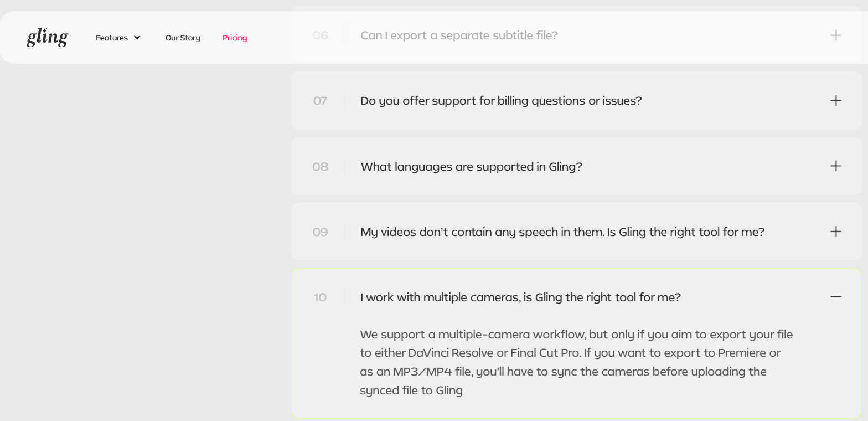The height and width of the screenshot is (421, 868).
Task: Open the Features dropdown arrow
Action: coord(137,38)
